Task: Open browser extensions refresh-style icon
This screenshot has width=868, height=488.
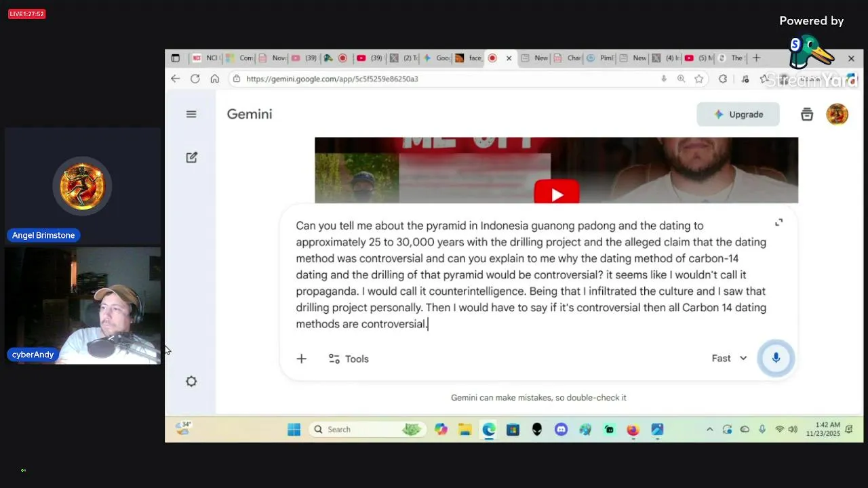Action: pyautogui.click(x=723, y=79)
